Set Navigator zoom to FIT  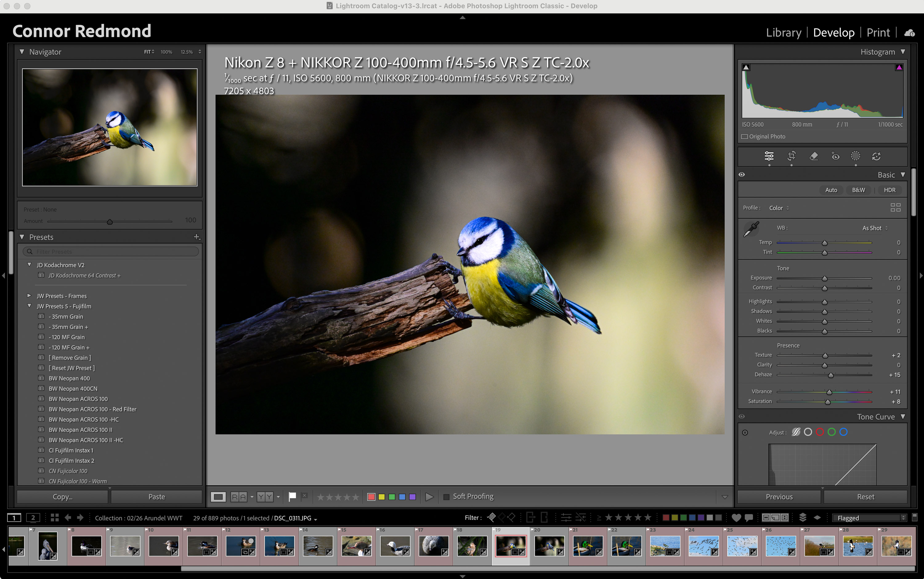(x=149, y=52)
